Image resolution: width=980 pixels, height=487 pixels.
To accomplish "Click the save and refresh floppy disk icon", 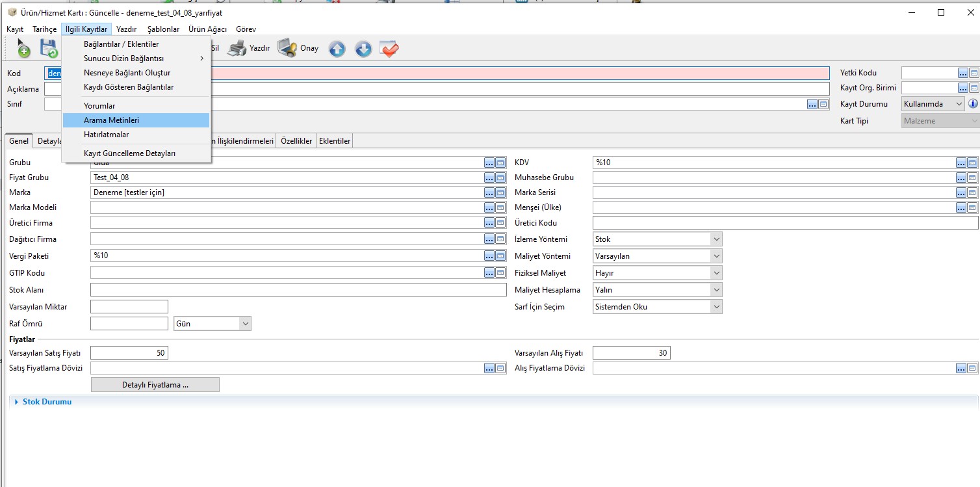I will click(x=49, y=48).
